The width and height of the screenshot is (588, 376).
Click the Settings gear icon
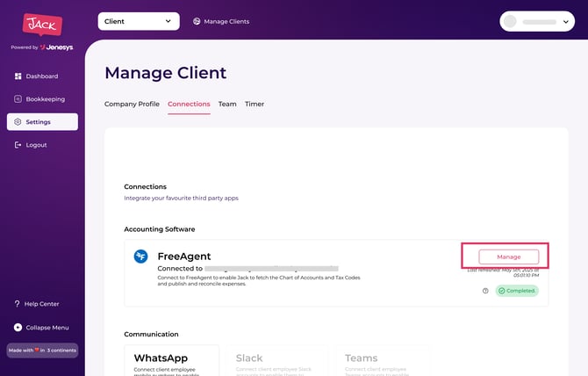(18, 122)
